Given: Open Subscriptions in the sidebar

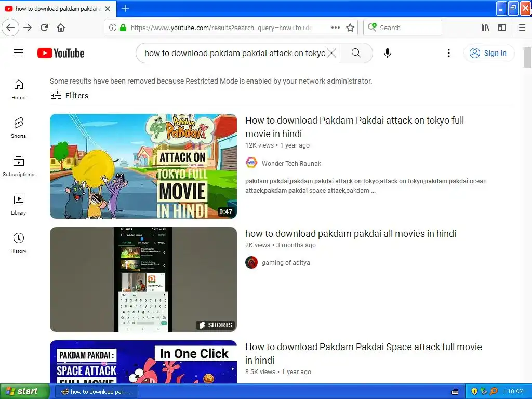Looking at the screenshot, I should pyautogui.click(x=18, y=166).
